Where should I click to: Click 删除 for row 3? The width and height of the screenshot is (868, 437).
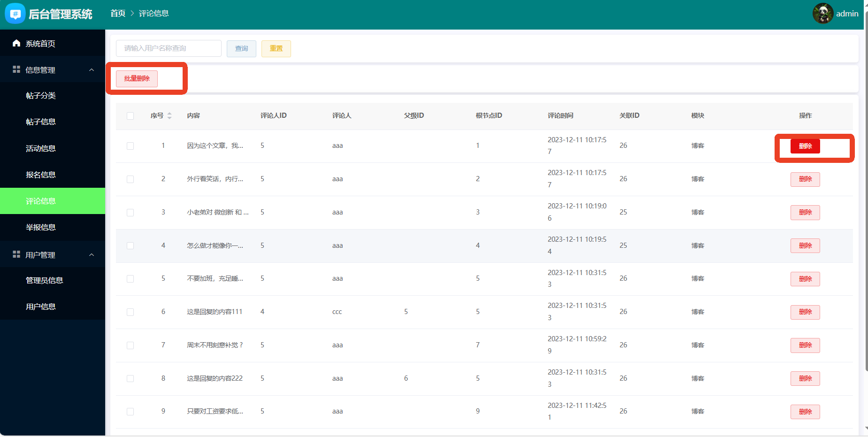click(805, 213)
